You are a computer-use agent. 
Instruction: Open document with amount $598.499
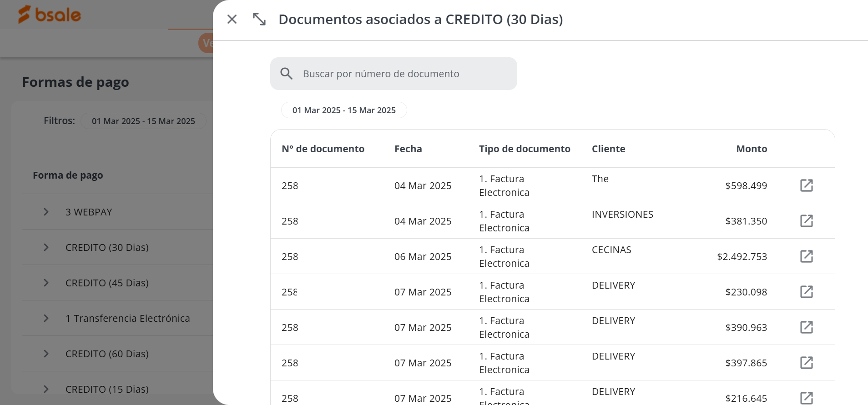pyautogui.click(x=807, y=185)
